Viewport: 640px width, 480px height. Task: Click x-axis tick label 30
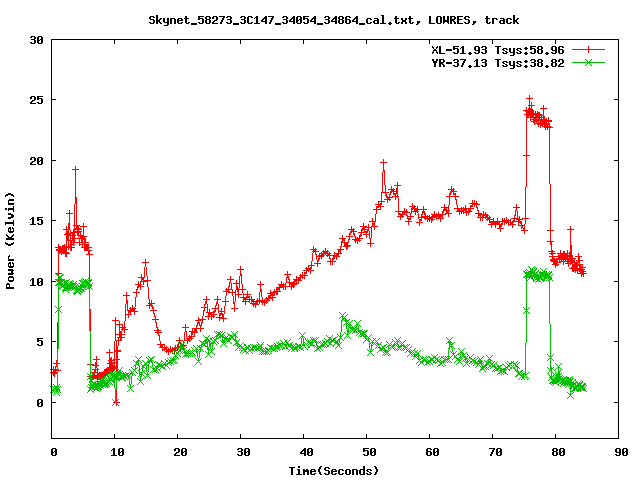point(243,452)
